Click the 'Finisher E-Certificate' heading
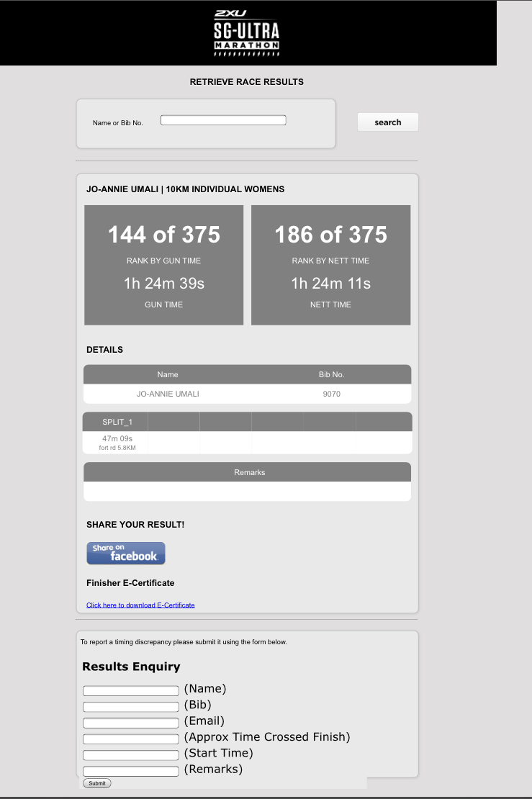This screenshot has height=799, width=532. tap(130, 583)
